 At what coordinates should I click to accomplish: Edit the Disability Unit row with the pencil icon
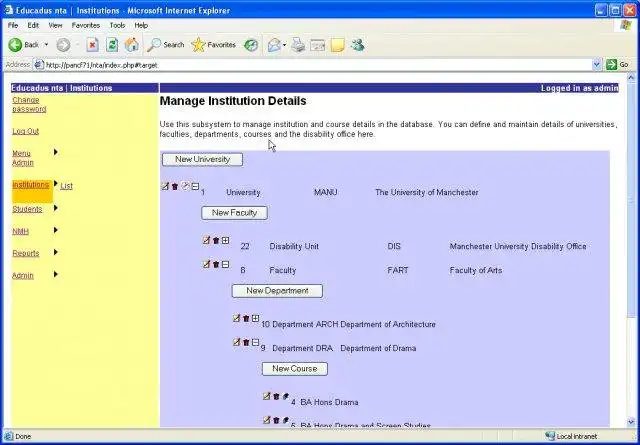pyautogui.click(x=206, y=240)
